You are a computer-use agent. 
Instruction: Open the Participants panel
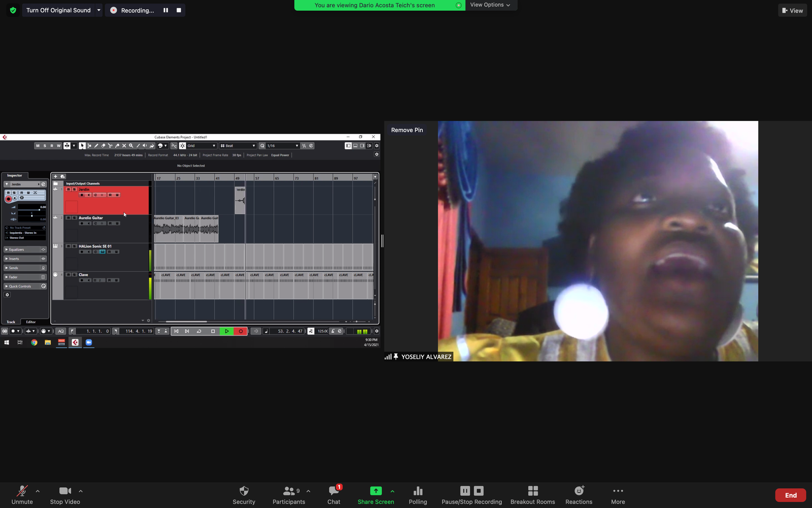coord(289,495)
